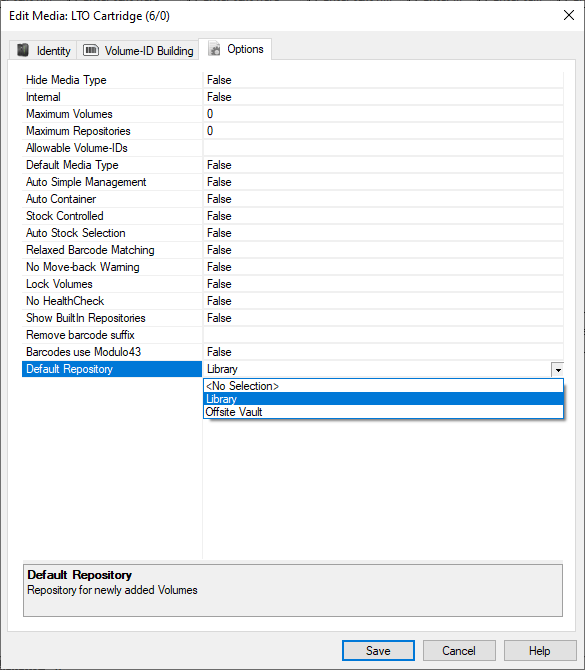
Task: Toggle the Lock Volumes False value
Action: tap(383, 284)
